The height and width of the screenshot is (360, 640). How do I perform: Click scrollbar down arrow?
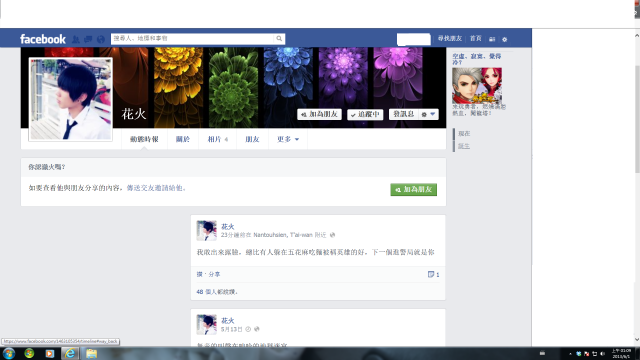637,340
